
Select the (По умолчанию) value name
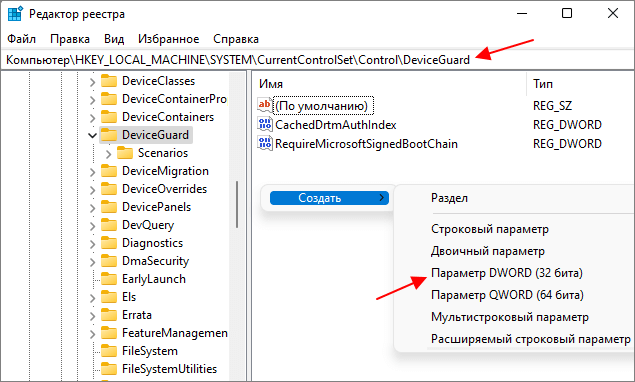pyautogui.click(x=322, y=106)
